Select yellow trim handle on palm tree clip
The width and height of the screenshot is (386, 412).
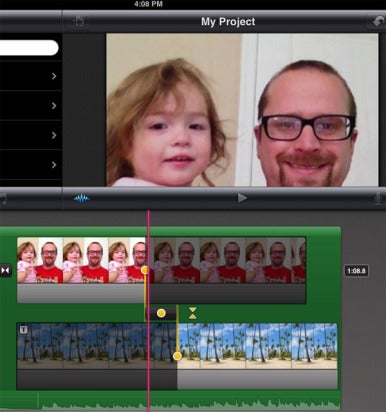coord(177,356)
